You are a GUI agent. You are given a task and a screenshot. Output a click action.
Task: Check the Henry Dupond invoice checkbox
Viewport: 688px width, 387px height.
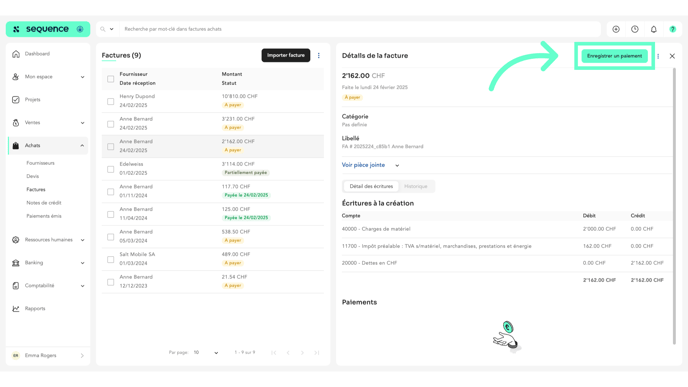pyautogui.click(x=111, y=101)
